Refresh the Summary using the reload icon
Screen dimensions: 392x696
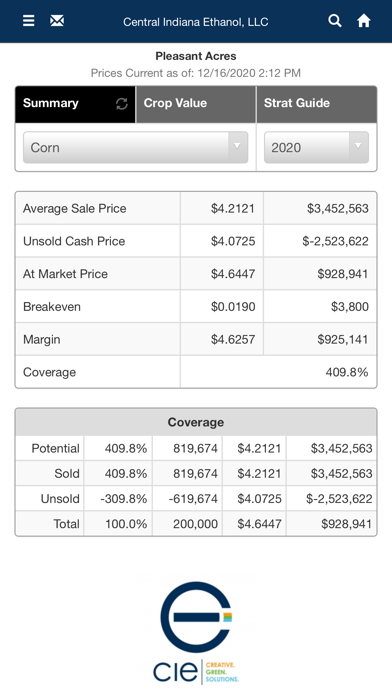coord(122,103)
